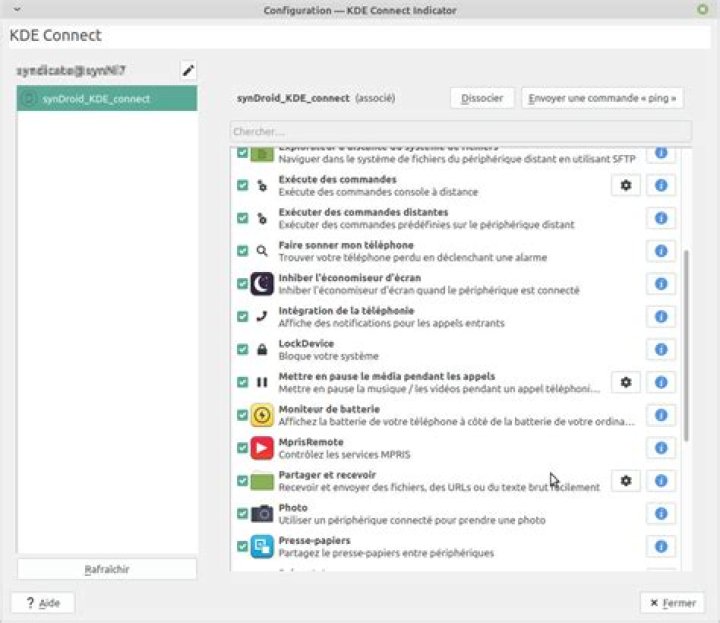
Task: Click Envoyer une commande « ping »
Action: tap(602, 98)
